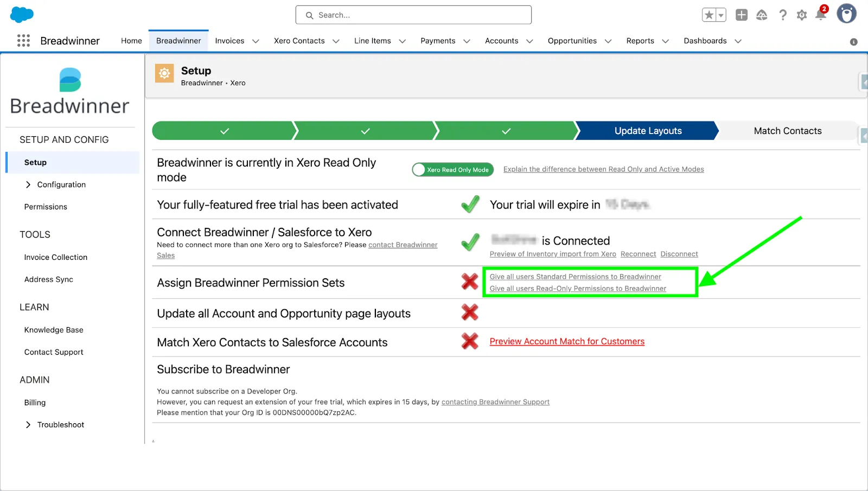Viewport: 868px width, 491px height.
Task: Expand the Line Items dropdown arrow
Action: 403,41
